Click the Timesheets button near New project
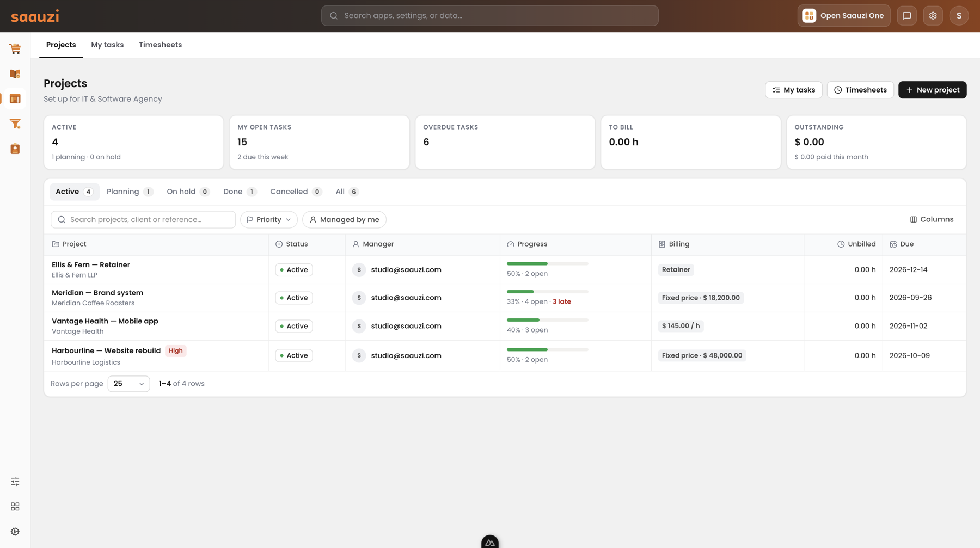The width and height of the screenshot is (980, 548). (860, 90)
